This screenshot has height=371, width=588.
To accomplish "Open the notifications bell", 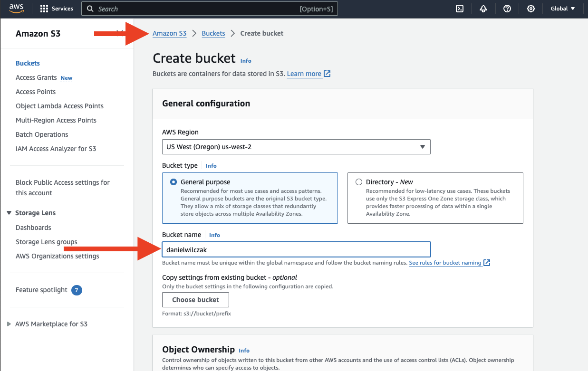I will click(483, 9).
